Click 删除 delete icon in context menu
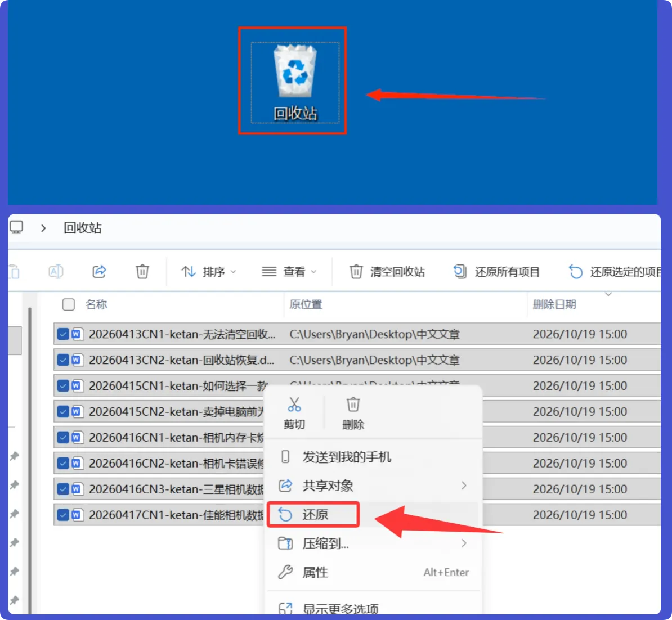672x620 pixels. tap(353, 413)
